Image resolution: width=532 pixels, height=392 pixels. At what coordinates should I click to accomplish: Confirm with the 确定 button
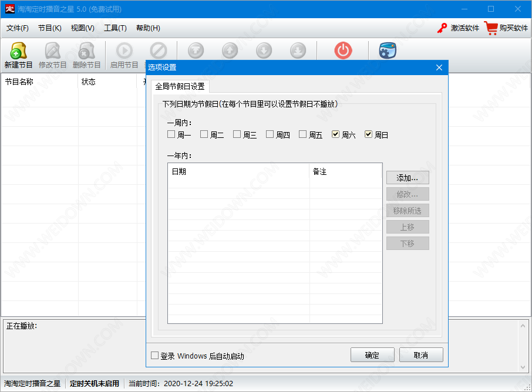(x=372, y=355)
